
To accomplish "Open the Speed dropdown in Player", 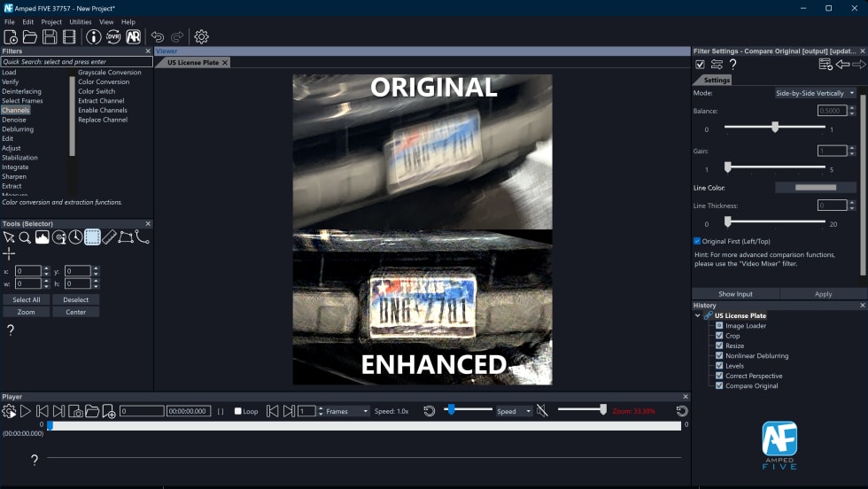I will pyautogui.click(x=514, y=411).
